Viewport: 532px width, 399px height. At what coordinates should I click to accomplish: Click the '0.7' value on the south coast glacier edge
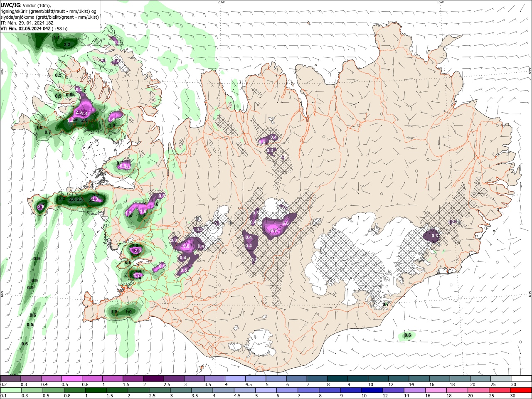(x=386, y=305)
